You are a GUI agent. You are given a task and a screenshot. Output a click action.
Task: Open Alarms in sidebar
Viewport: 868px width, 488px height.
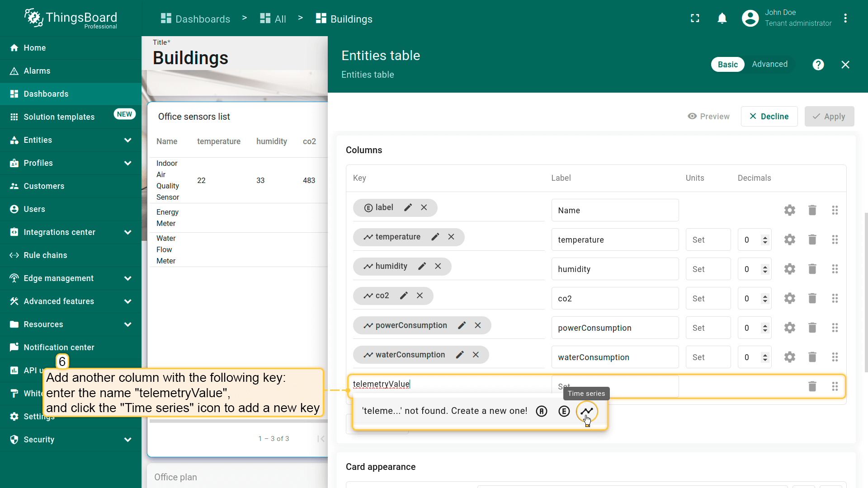click(x=37, y=71)
